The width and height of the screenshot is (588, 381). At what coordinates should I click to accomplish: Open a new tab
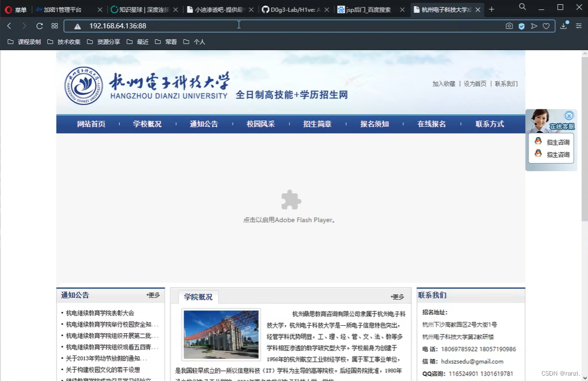[x=492, y=9]
